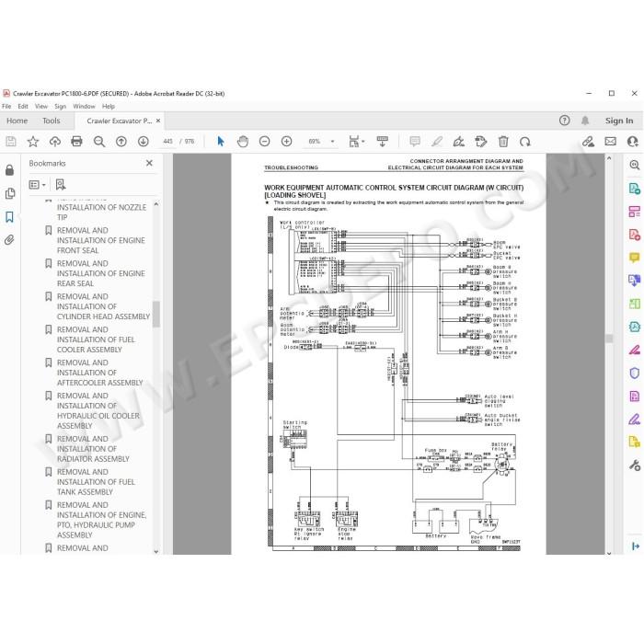Select the highlight text pen icon
644x644 pixels.
(x=437, y=142)
